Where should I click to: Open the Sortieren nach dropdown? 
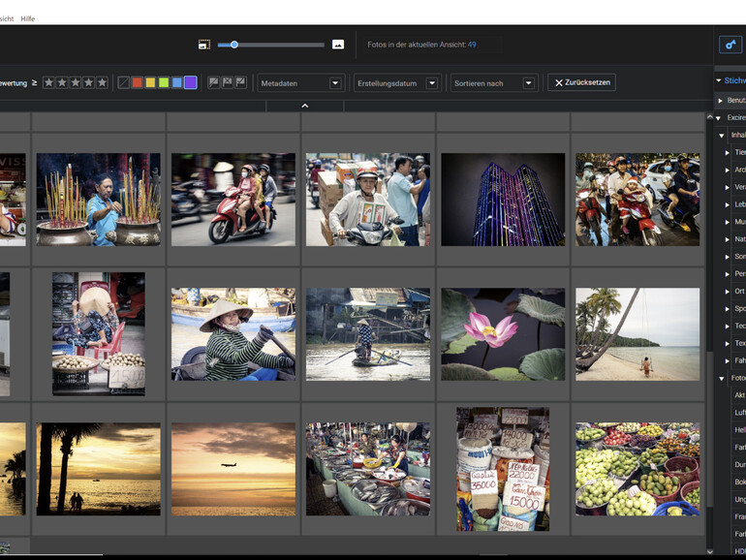(x=494, y=83)
